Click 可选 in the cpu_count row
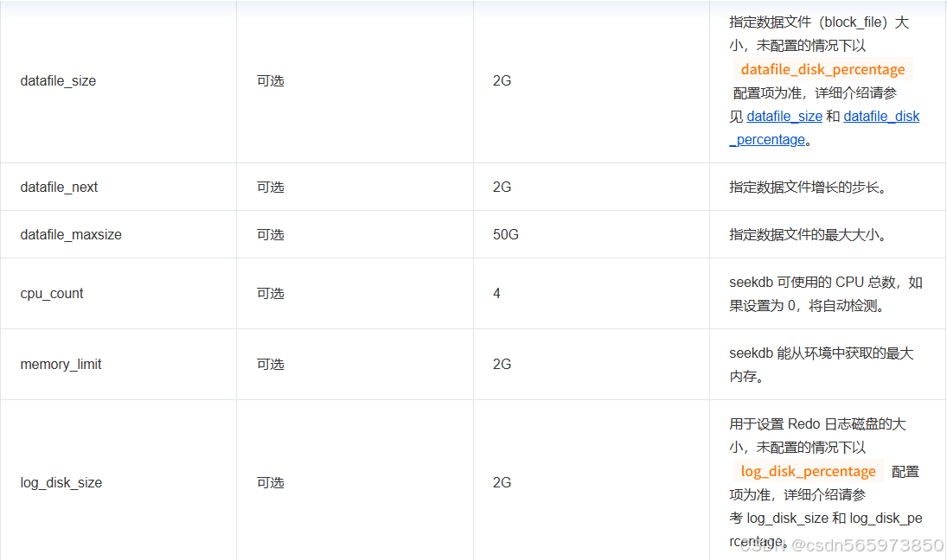947x560 pixels. tap(271, 293)
